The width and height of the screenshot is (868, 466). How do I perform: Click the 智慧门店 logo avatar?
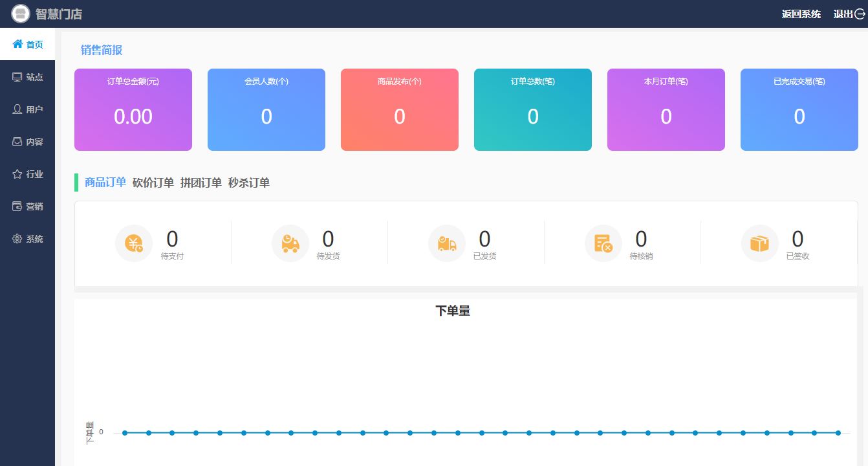pos(21,14)
